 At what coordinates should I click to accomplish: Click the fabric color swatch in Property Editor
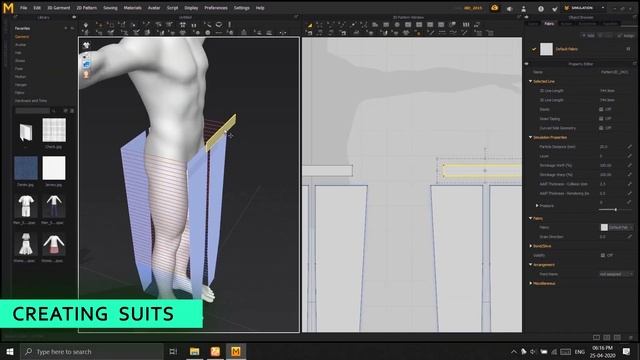pos(604,227)
